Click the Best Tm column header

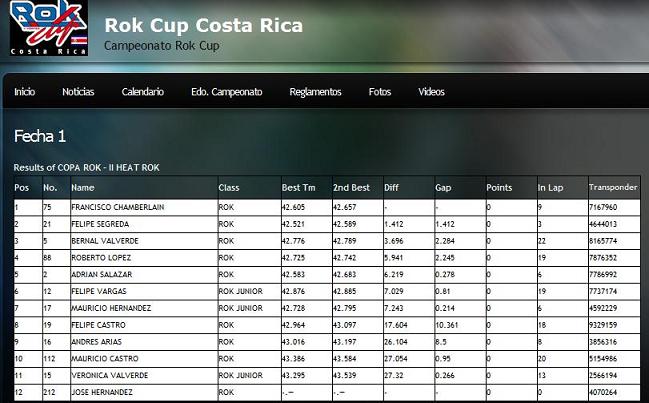pyautogui.click(x=299, y=187)
